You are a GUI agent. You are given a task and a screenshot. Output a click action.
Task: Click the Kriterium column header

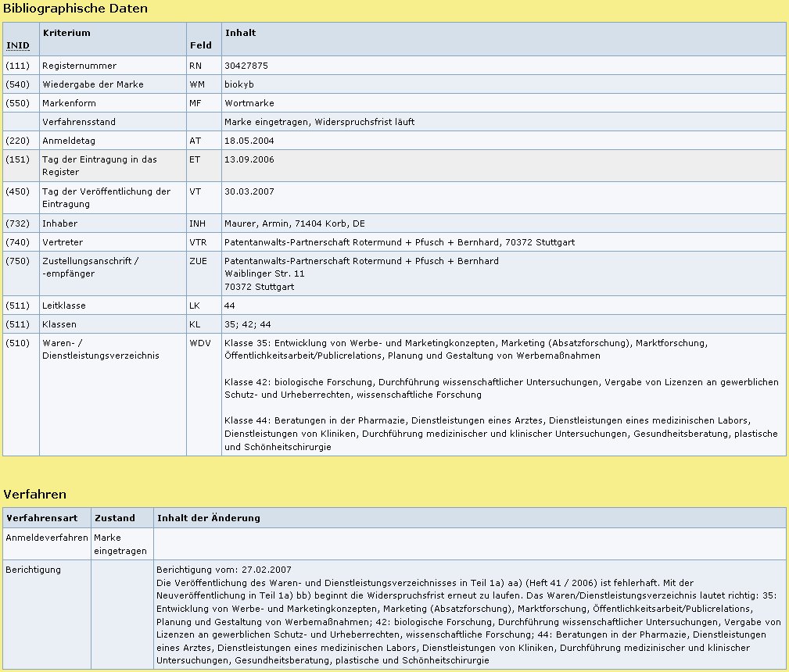[x=66, y=33]
